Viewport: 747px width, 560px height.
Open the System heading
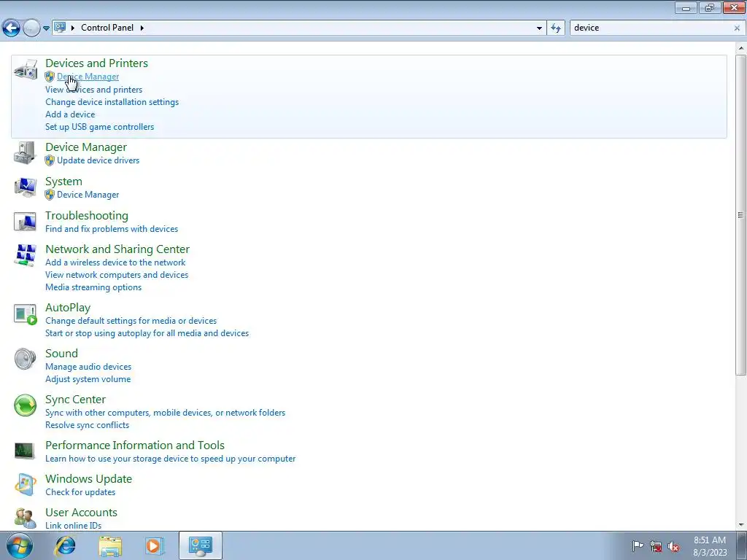[64, 182]
